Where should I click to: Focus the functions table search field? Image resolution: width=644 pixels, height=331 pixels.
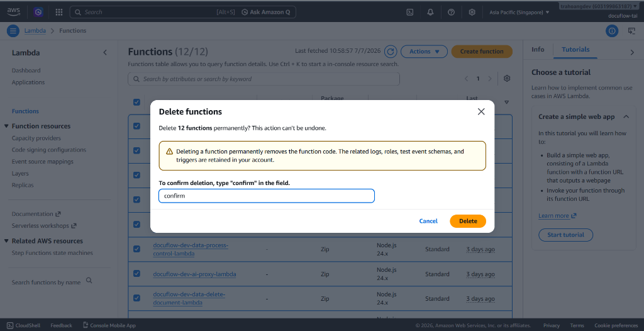(264, 79)
